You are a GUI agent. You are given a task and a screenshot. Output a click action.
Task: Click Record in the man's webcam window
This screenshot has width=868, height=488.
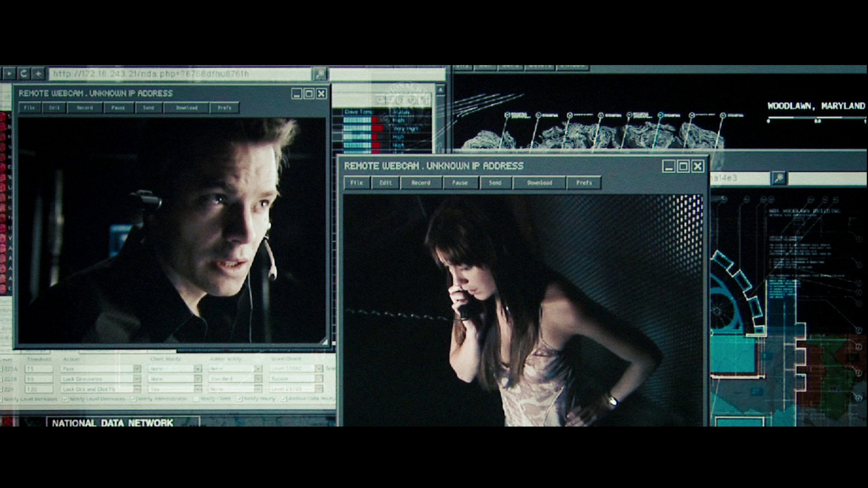85,108
